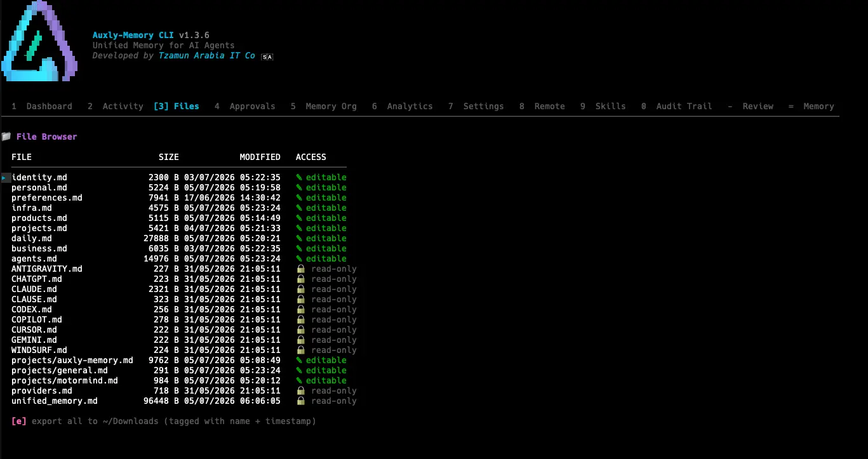Click the MODIFIED column header
Image resolution: width=868 pixels, height=459 pixels.
(x=260, y=157)
